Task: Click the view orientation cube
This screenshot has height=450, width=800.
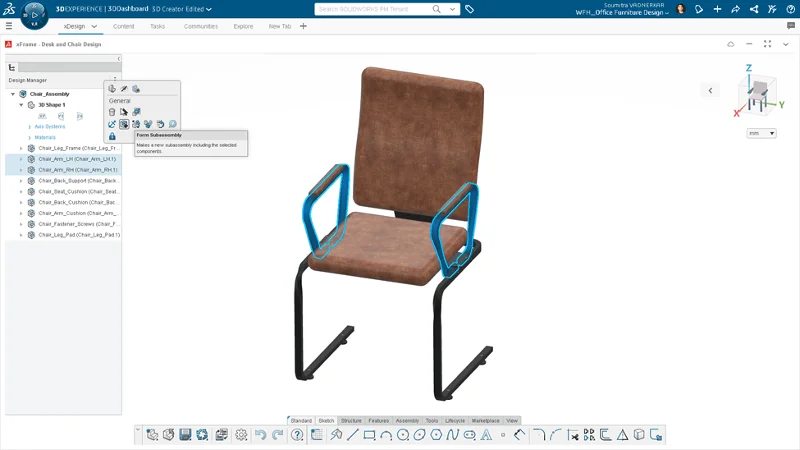Action: point(759,95)
